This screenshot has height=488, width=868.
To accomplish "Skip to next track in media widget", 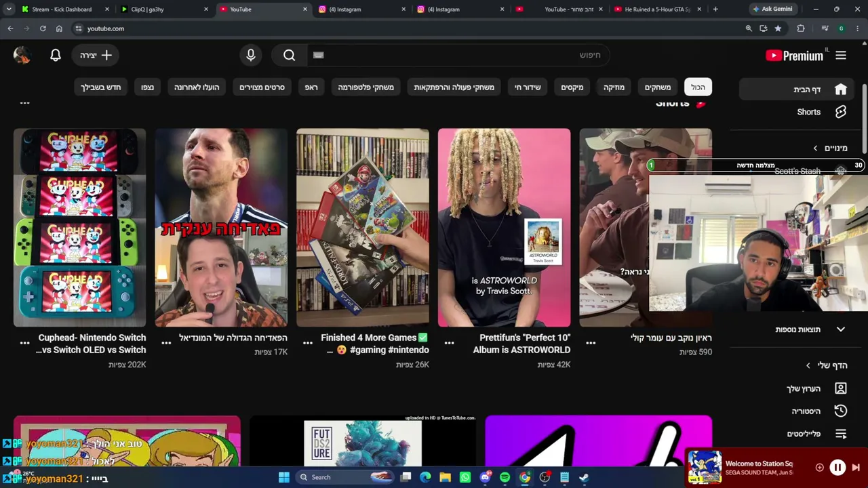I will click(856, 467).
